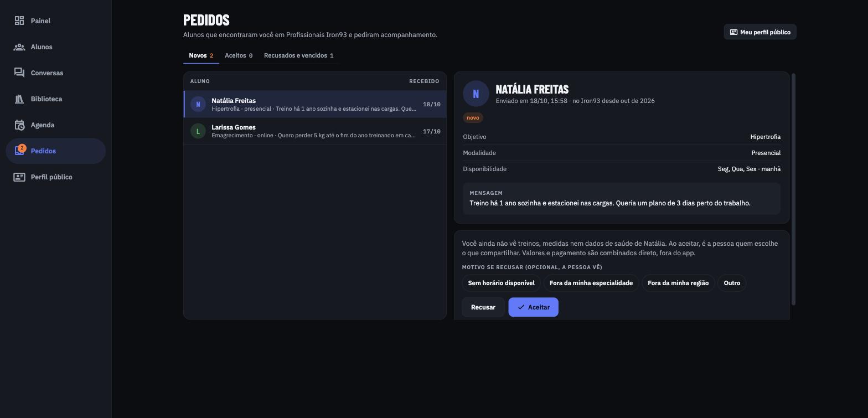Open the Biblioteca books icon
The image size is (868, 418).
(19, 99)
